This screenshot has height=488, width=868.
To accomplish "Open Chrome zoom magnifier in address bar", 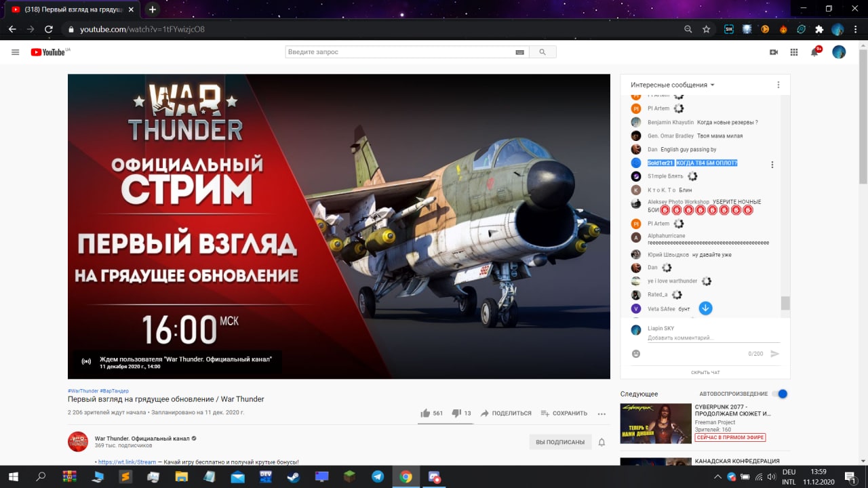I will coord(688,29).
